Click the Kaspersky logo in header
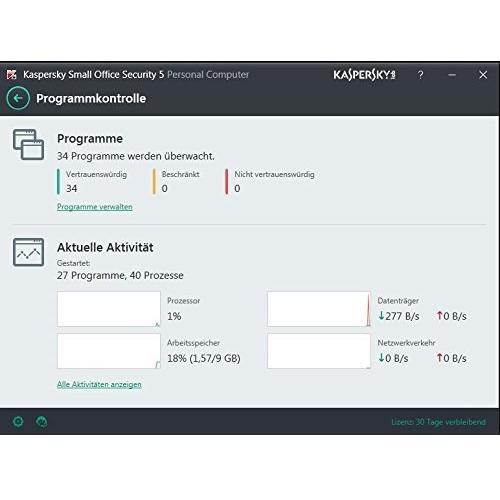This screenshot has width=500, height=500. pos(364,75)
